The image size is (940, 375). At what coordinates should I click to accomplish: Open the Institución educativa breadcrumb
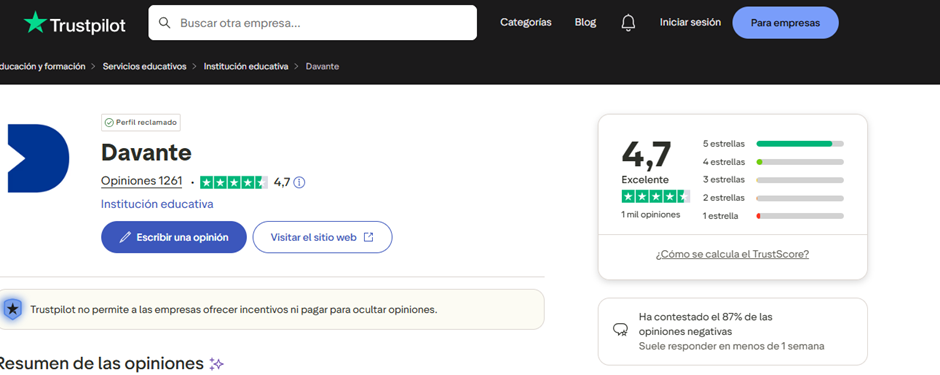246,66
